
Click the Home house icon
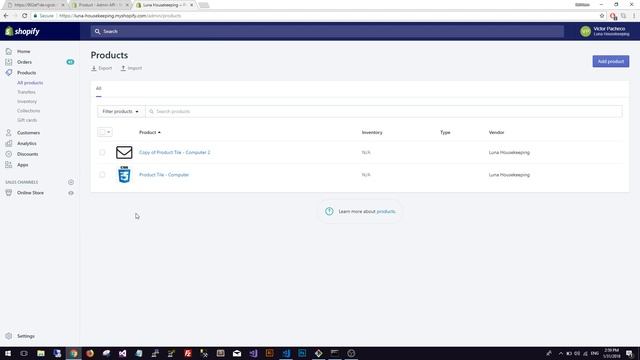tap(9, 51)
